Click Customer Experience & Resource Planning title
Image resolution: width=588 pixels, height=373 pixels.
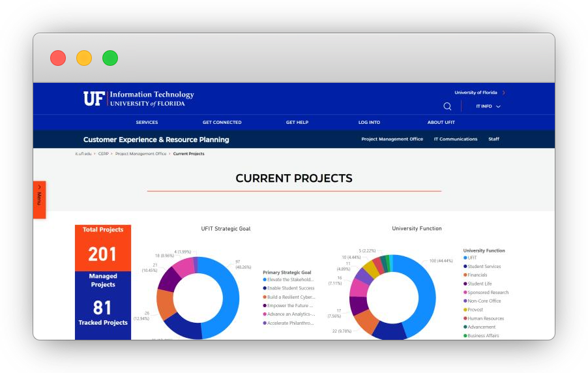point(156,140)
